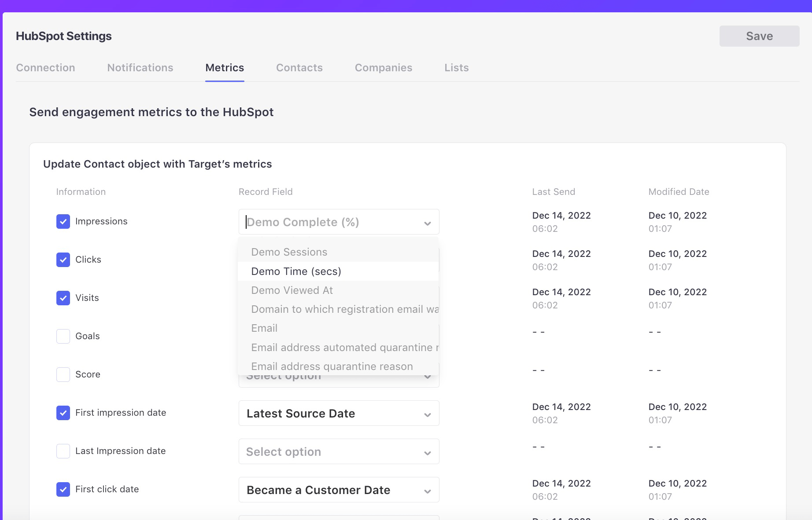Image resolution: width=812 pixels, height=520 pixels.
Task: Enable the Score metric checkbox
Action: 63,374
